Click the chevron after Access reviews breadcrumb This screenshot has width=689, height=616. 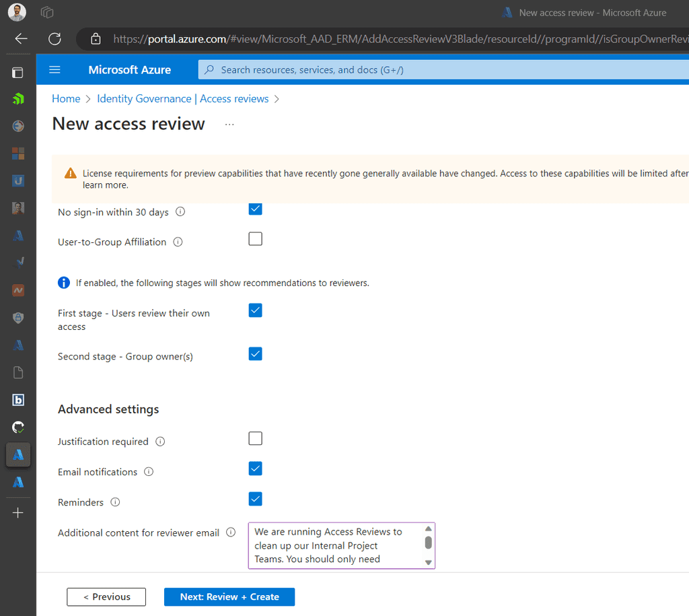[x=276, y=98]
